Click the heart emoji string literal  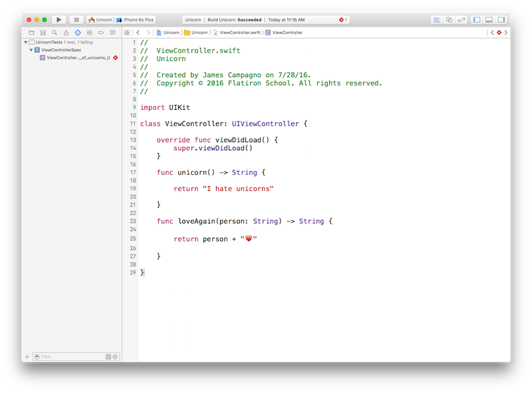249,239
